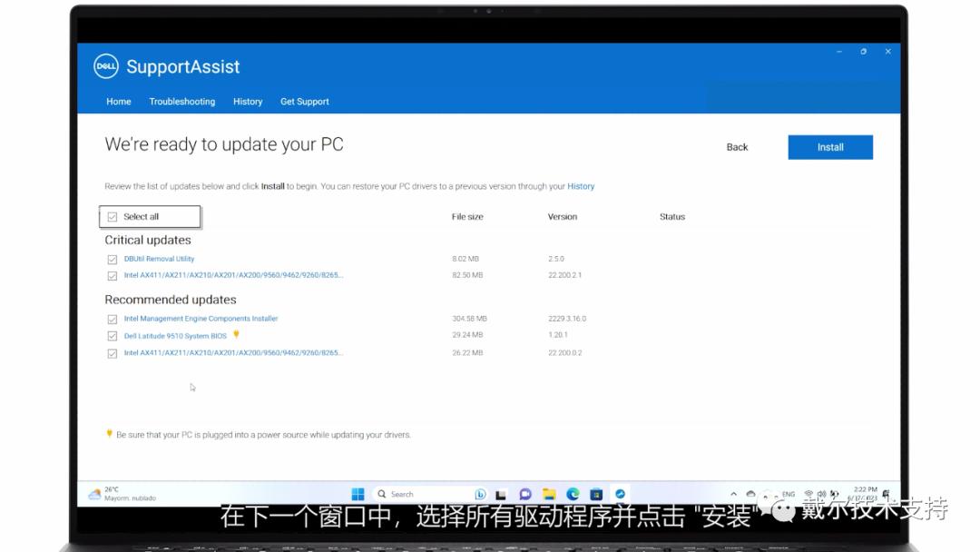Launch the Chat app from the taskbar

pos(525,494)
